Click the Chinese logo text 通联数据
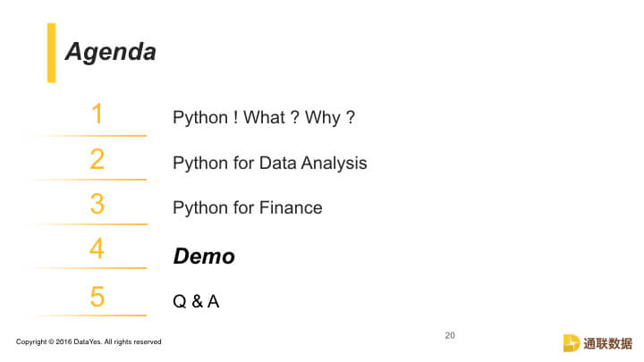Screen dimensions: 644x362 [x=608, y=343]
